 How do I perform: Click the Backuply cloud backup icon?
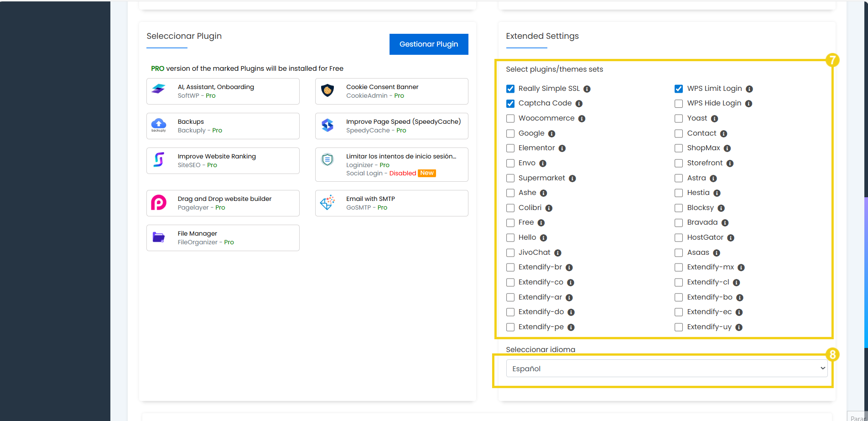(x=159, y=124)
